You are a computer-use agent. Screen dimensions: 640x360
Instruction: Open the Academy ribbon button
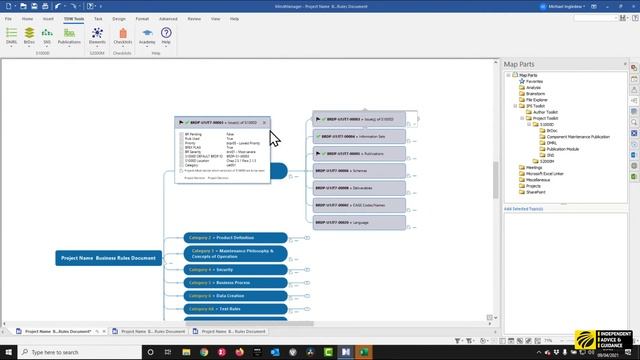[147, 36]
